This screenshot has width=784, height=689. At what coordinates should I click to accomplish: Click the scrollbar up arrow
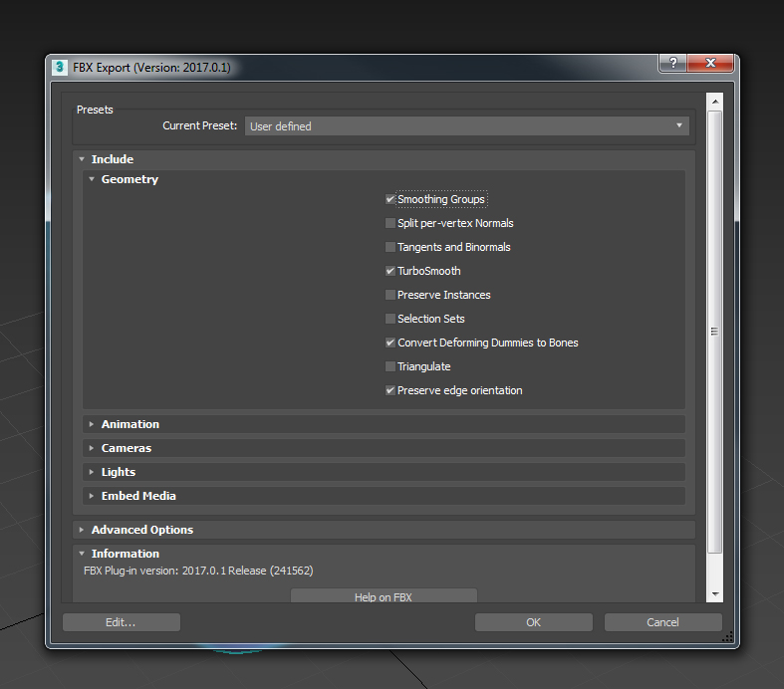(714, 102)
